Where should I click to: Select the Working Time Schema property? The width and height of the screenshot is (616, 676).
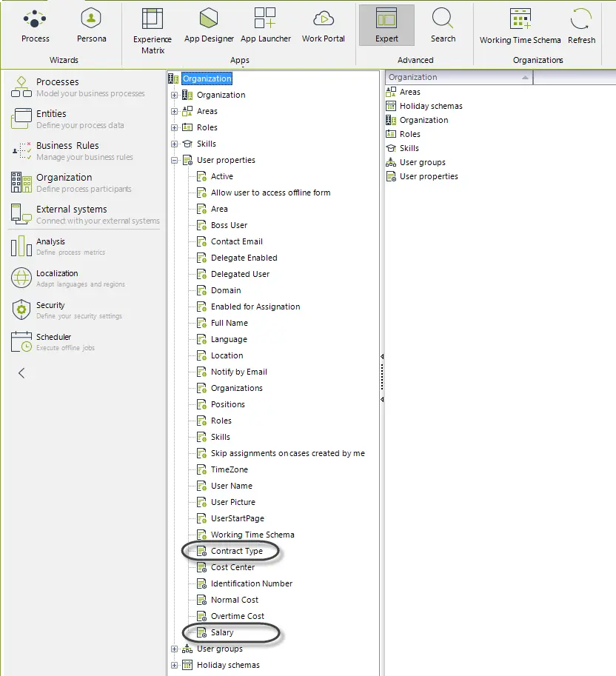[252, 535]
